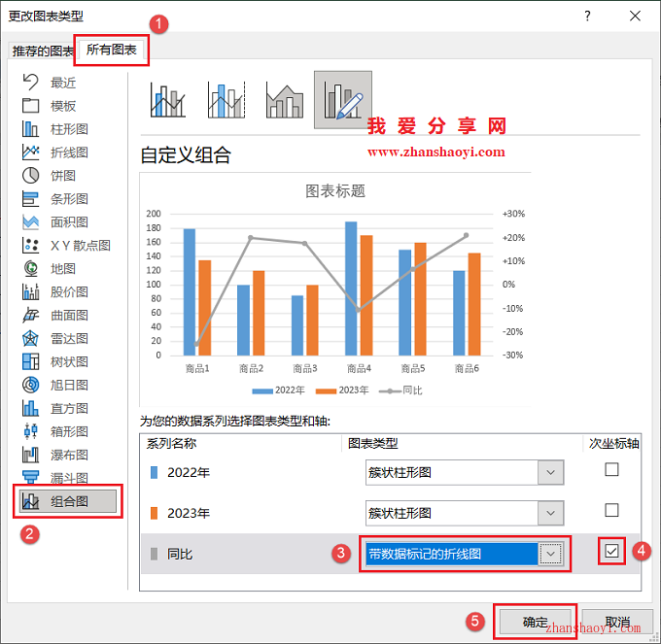The height and width of the screenshot is (644, 661).
Task: Open the help question mark
Action: coord(587,16)
